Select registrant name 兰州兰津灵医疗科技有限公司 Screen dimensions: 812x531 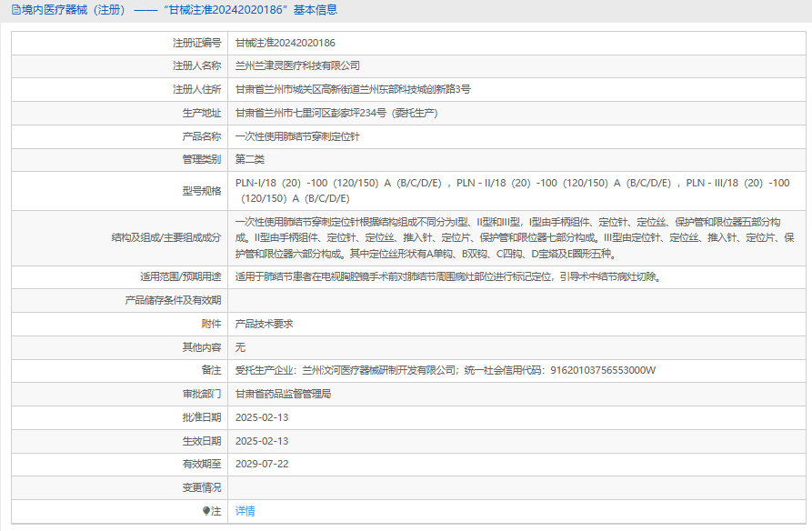(297, 65)
